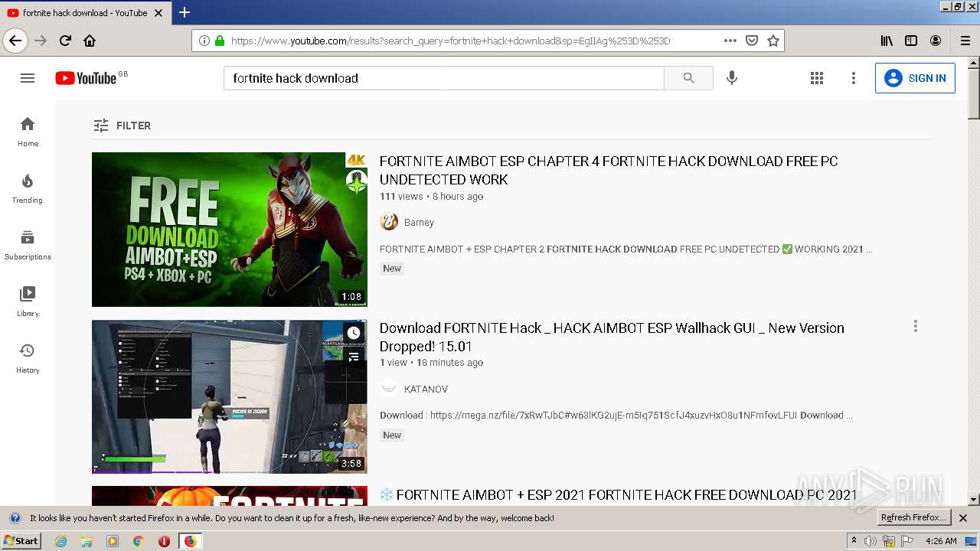This screenshot has width=980, height=551.
Task: Open Library in the sidebar
Action: click(x=28, y=302)
